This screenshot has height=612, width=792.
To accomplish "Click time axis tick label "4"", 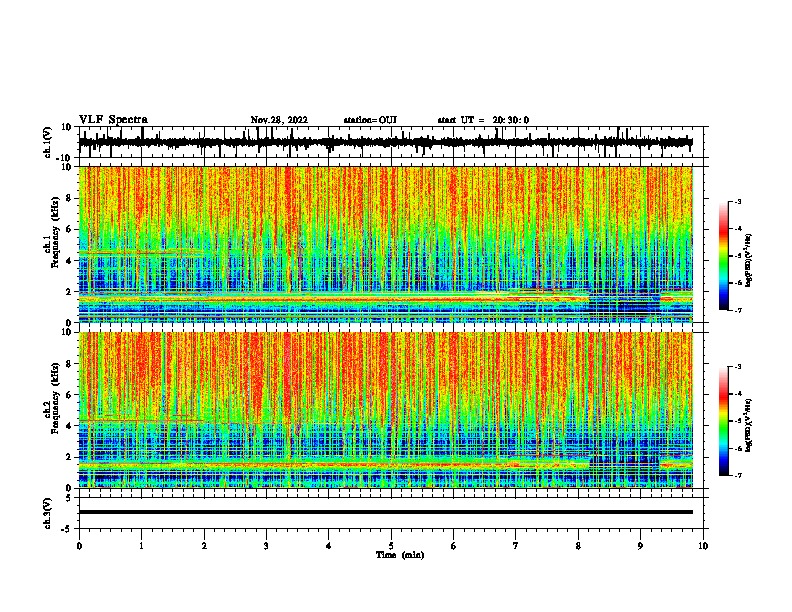I will pyautogui.click(x=329, y=546).
